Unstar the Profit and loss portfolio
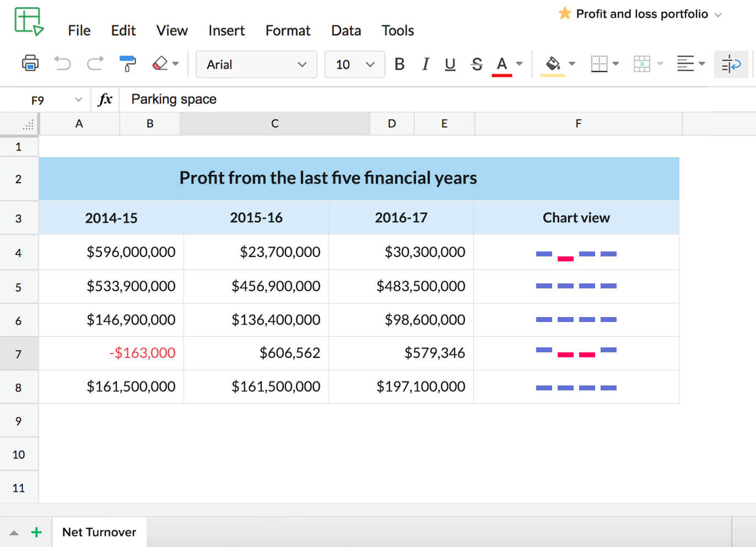756x547 pixels. coord(565,14)
